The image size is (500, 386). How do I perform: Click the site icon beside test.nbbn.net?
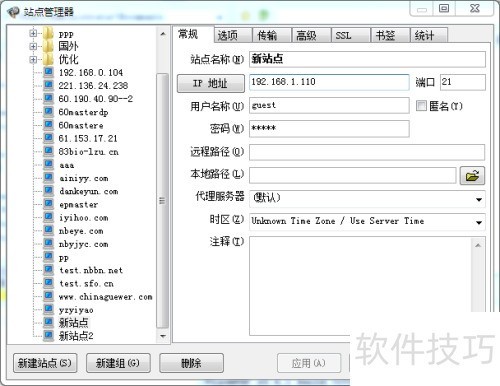pos(49,270)
